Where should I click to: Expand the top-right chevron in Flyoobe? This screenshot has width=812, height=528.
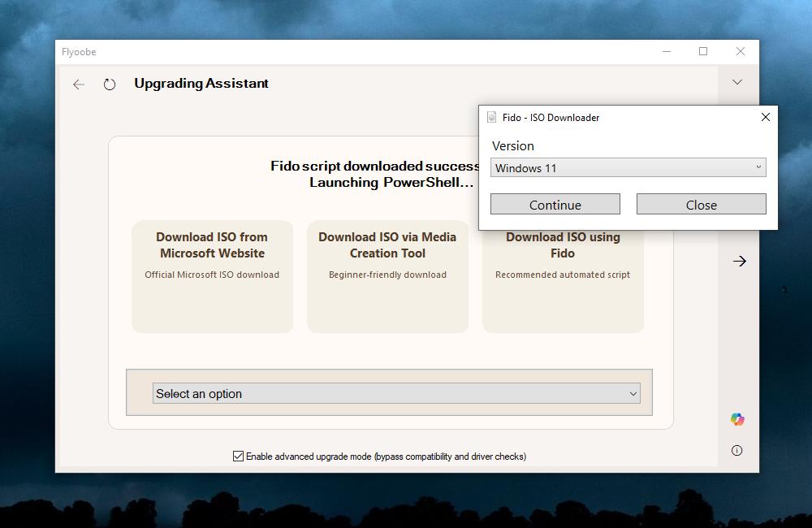point(737,82)
